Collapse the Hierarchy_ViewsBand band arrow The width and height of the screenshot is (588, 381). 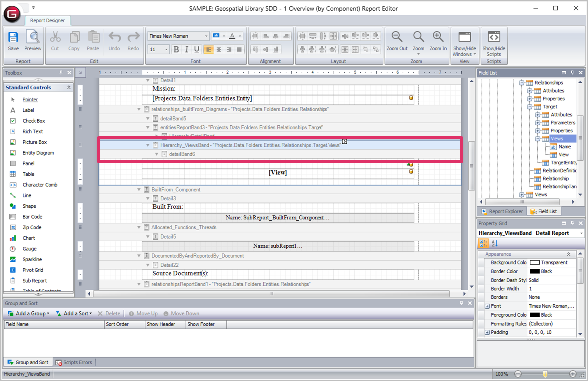148,145
